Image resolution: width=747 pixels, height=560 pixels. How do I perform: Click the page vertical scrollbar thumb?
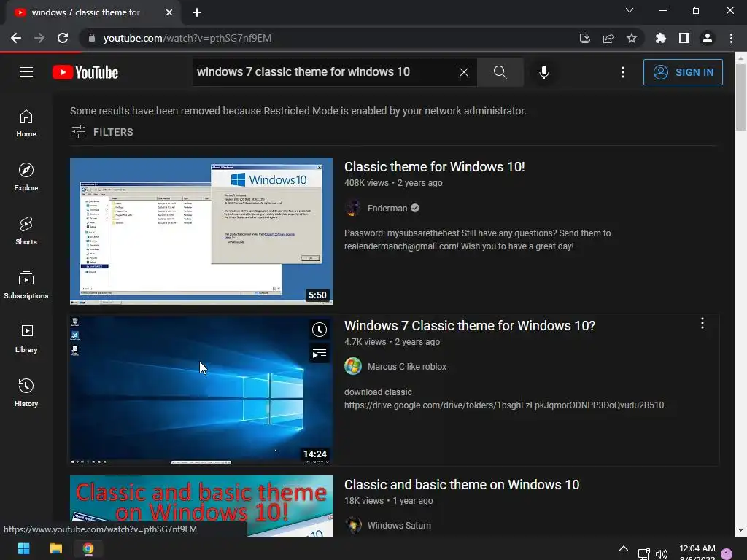(x=740, y=97)
